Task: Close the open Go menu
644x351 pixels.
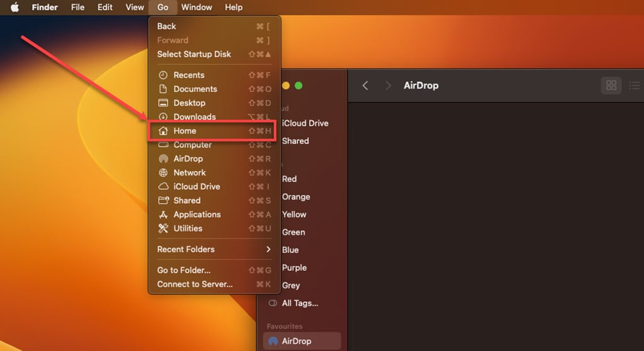Action: [x=162, y=8]
